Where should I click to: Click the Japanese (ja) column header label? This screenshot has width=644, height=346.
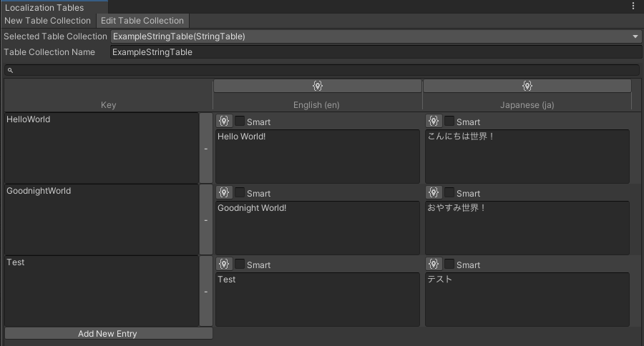click(x=527, y=105)
